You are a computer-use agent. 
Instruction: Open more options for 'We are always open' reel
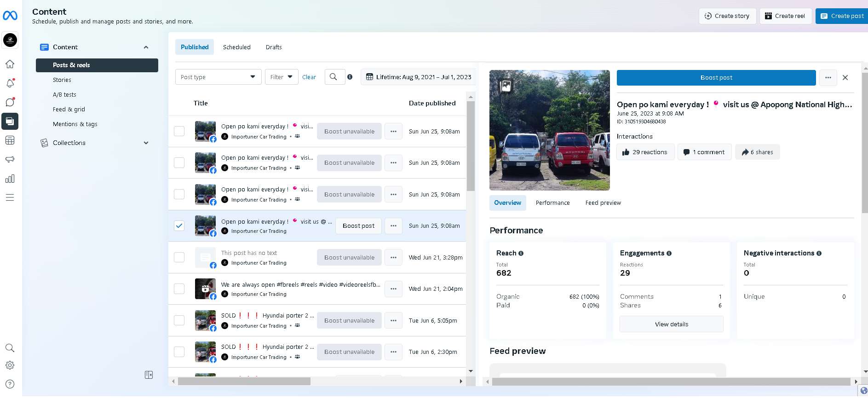[x=393, y=289]
